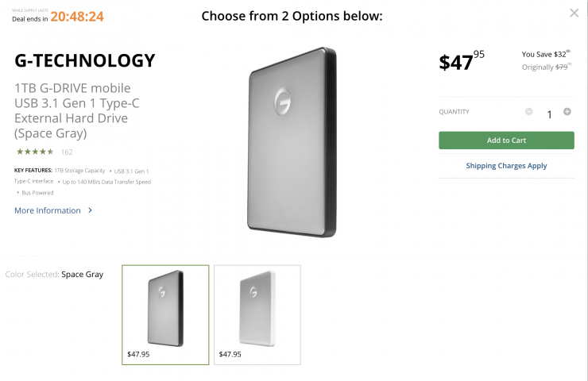Click the G logo on the main drive image
The width and height of the screenshot is (588, 381).
(x=285, y=102)
